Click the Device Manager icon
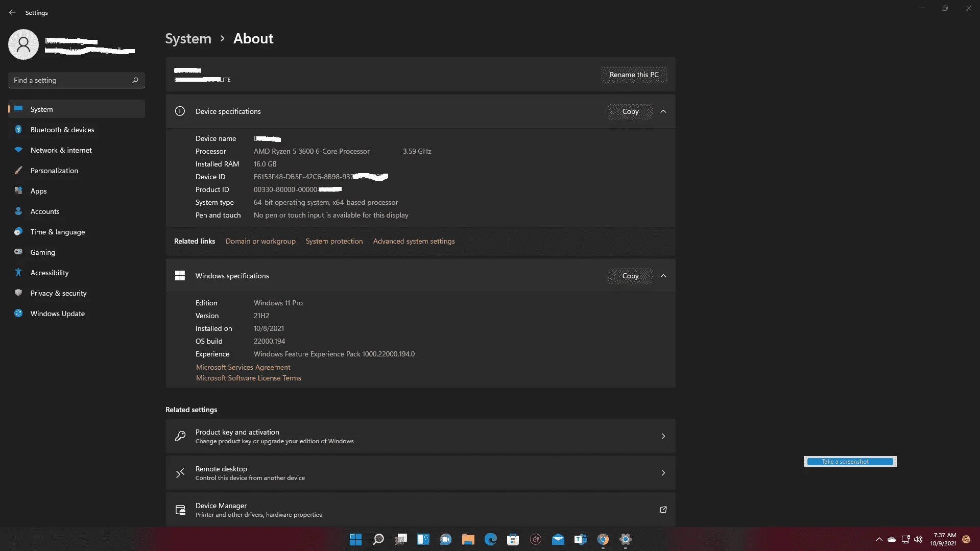 tap(180, 510)
